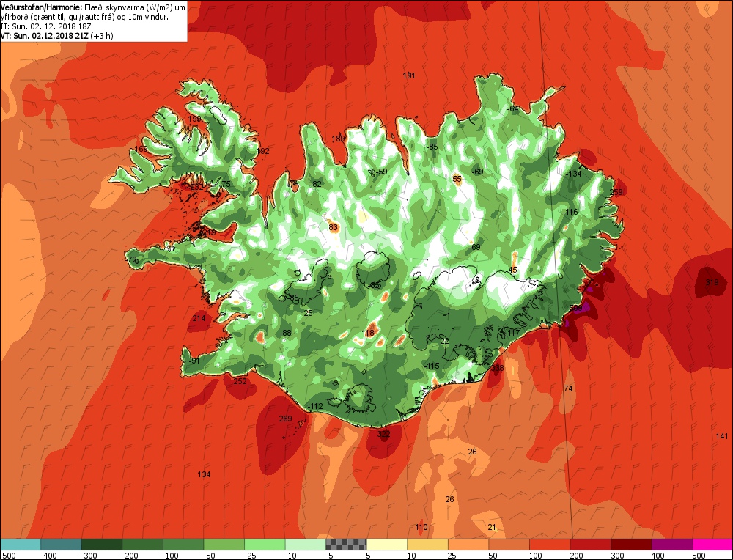Select the pale yellow legend swatch above 5

[x=387, y=544]
